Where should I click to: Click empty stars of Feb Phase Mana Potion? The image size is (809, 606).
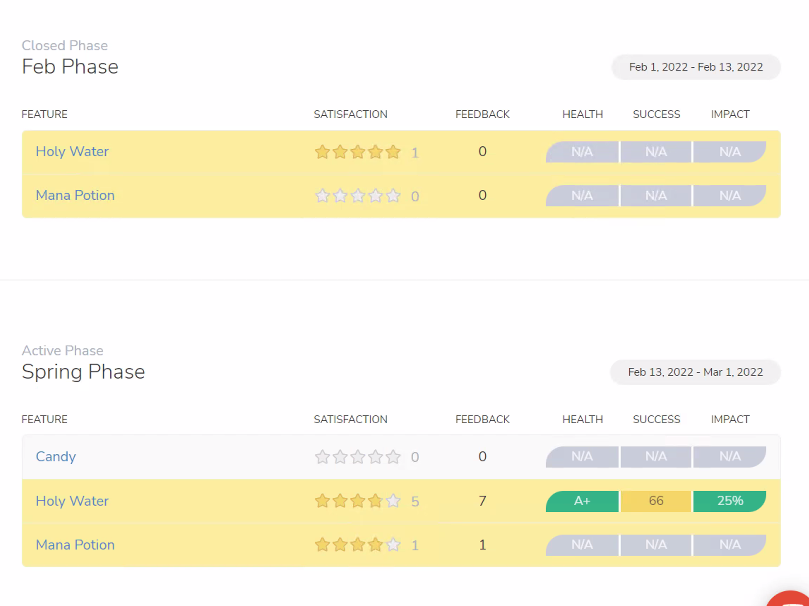point(358,195)
